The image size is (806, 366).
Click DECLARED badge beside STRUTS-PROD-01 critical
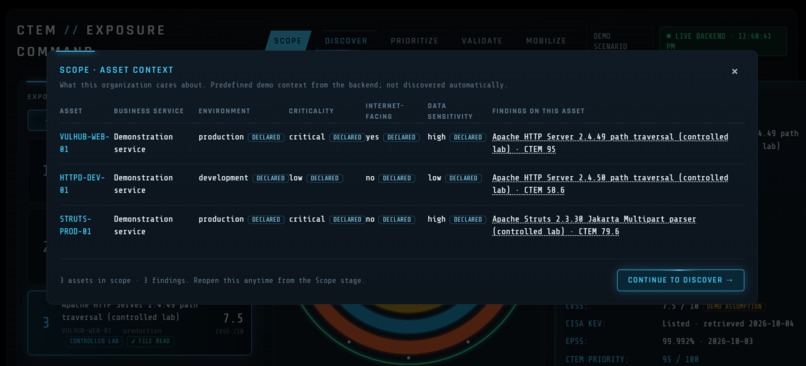(347, 219)
